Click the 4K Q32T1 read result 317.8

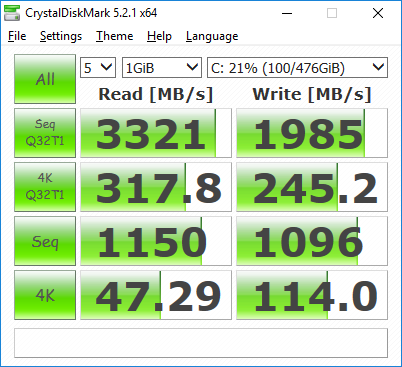click(x=156, y=187)
